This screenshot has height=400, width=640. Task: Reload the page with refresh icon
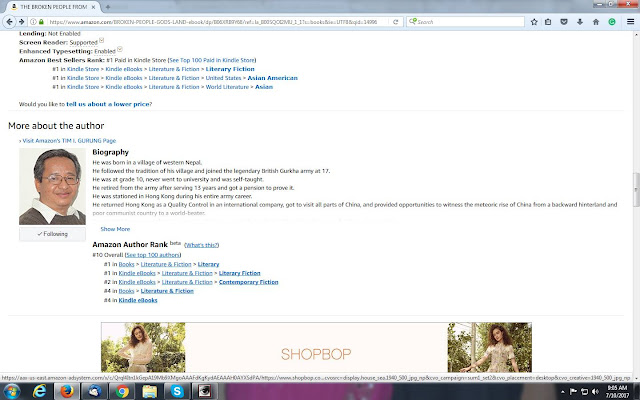coord(395,22)
